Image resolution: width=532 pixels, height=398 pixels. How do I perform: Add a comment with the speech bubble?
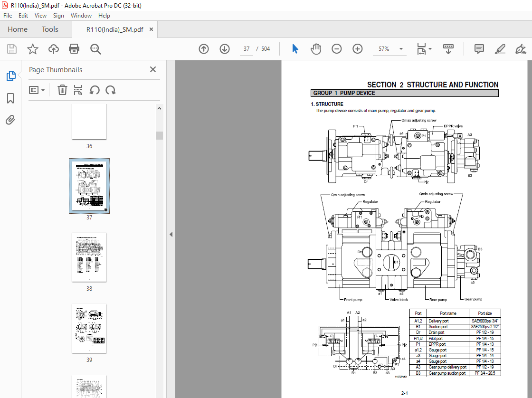coord(479,49)
